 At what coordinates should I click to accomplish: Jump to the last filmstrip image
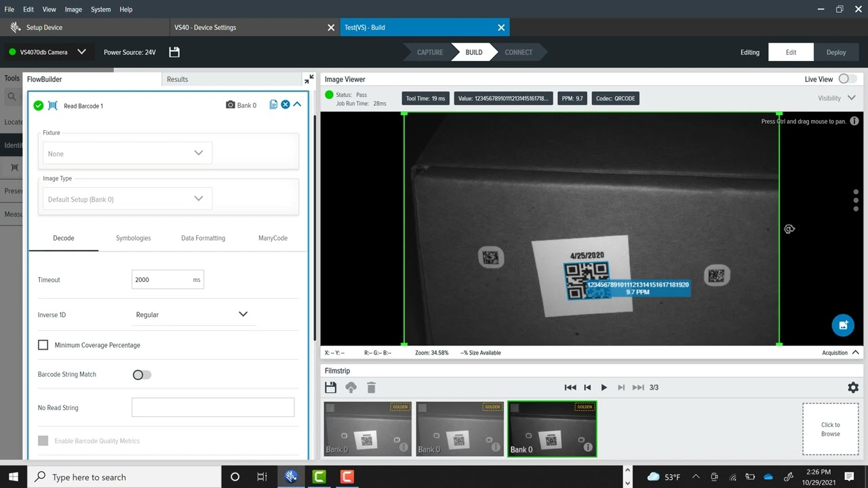pyautogui.click(x=638, y=388)
